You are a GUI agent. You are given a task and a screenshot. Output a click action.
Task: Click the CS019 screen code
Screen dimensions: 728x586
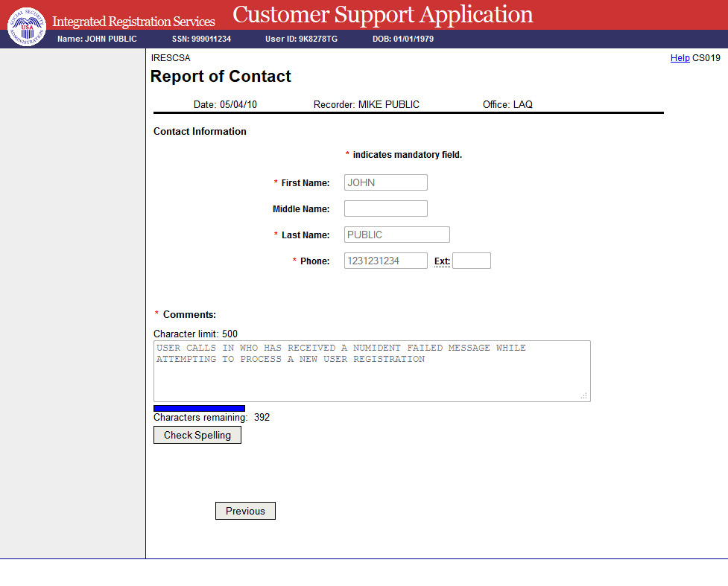point(706,58)
